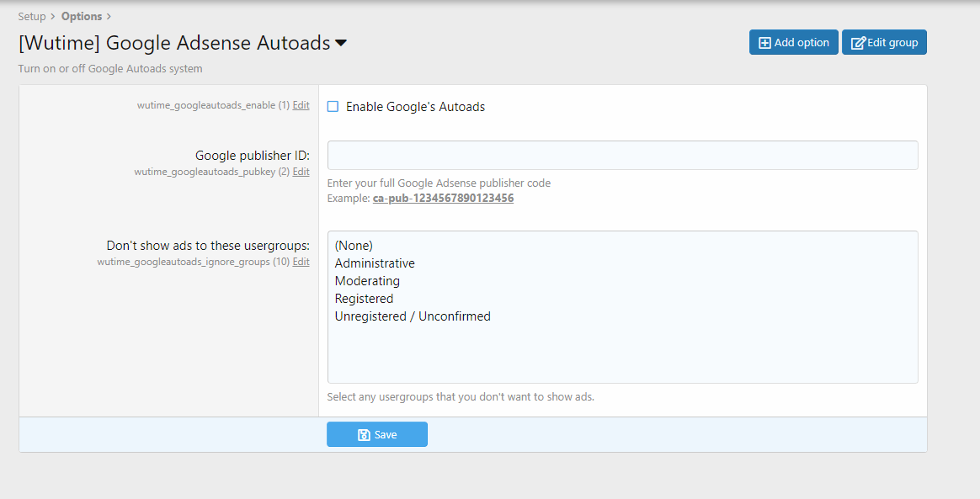Select "Registered" usergroup to ignore
980x499 pixels.
(364, 299)
